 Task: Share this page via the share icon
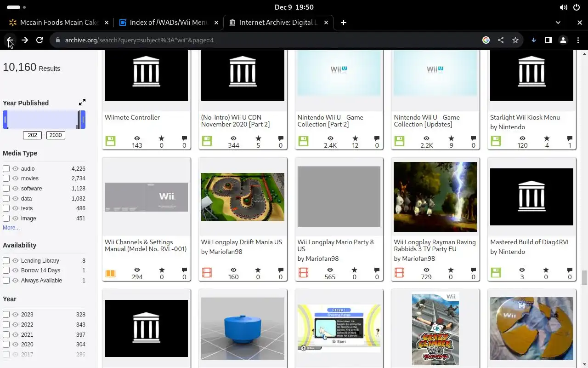click(501, 40)
